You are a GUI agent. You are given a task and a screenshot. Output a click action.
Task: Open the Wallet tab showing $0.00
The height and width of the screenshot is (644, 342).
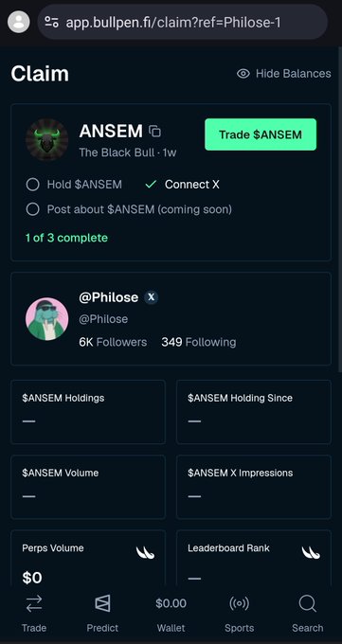[171, 613]
